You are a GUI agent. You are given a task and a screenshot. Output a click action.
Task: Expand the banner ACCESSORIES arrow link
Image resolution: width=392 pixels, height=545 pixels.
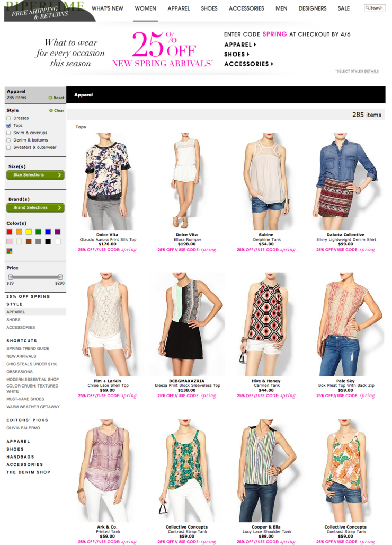tap(248, 64)
